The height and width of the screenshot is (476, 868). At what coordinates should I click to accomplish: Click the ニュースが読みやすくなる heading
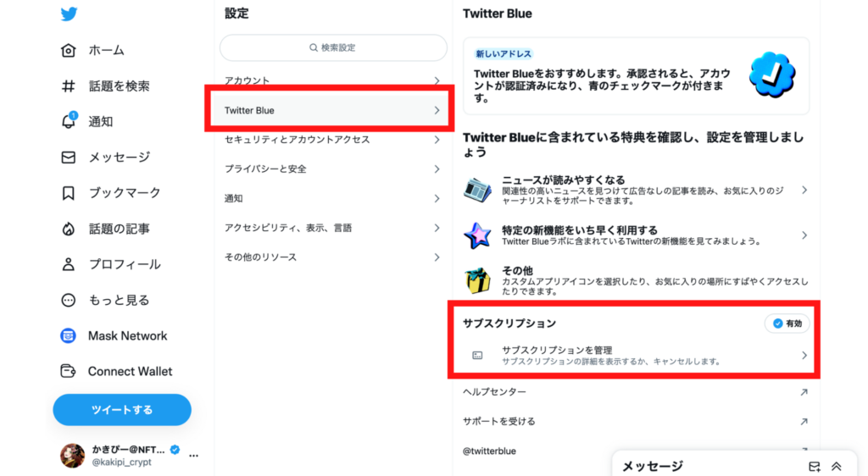pos(564,180)
